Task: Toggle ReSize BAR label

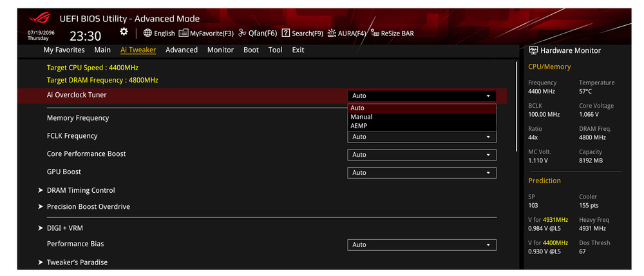Action: [x=397, y=34]
